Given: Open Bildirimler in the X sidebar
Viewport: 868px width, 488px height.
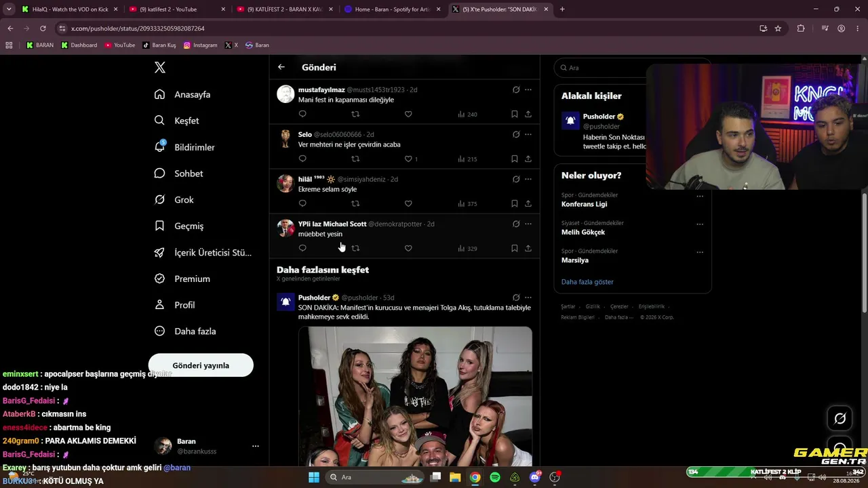Looking at the screenshot, I should pos(185,147).
